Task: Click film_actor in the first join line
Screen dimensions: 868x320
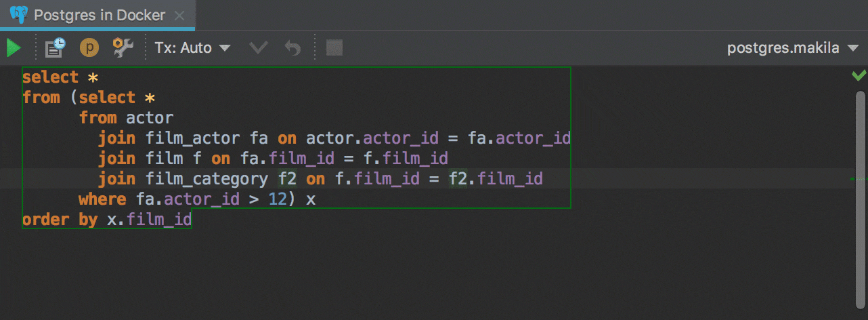Action: coord(192,138)
